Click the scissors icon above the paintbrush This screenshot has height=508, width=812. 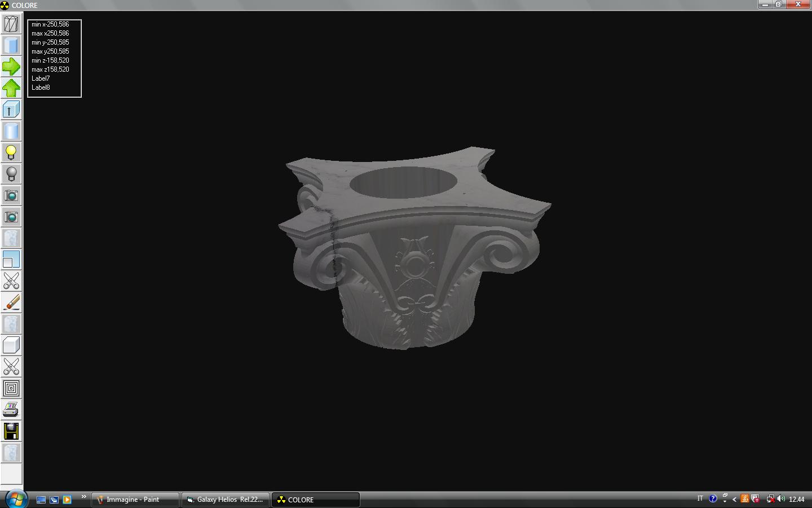(11, 281)
